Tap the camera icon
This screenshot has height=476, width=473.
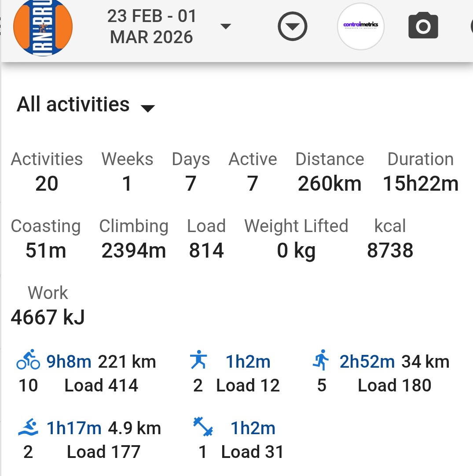[x=423, y=26]
